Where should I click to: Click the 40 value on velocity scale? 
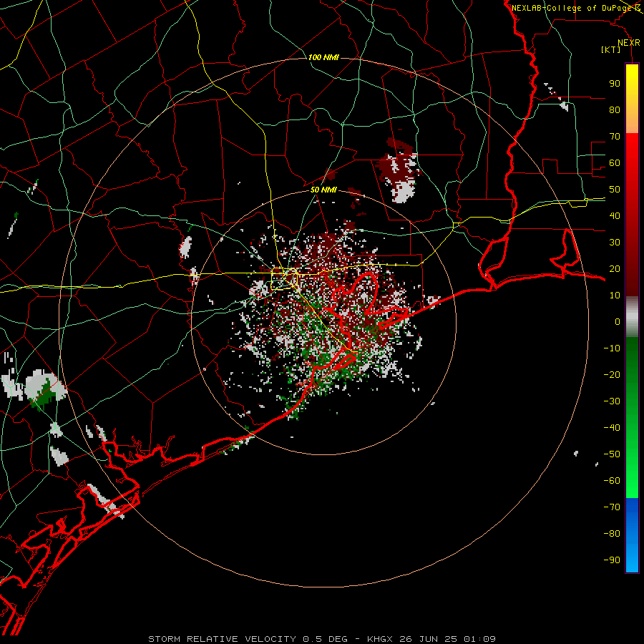click(615, 215)
